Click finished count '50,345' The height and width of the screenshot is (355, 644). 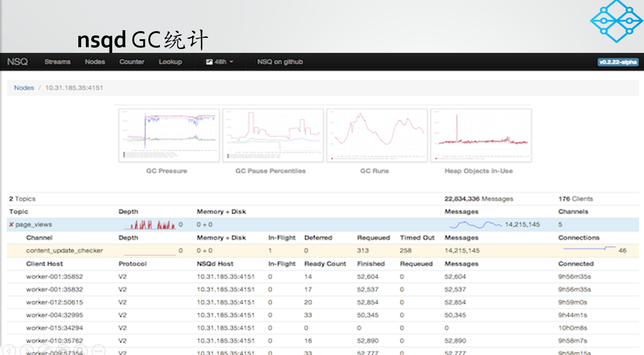368,315
